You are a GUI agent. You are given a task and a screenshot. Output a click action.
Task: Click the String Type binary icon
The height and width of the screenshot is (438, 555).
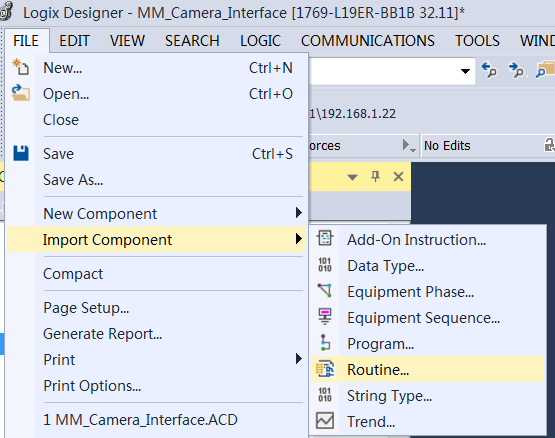tap(325, 394)
